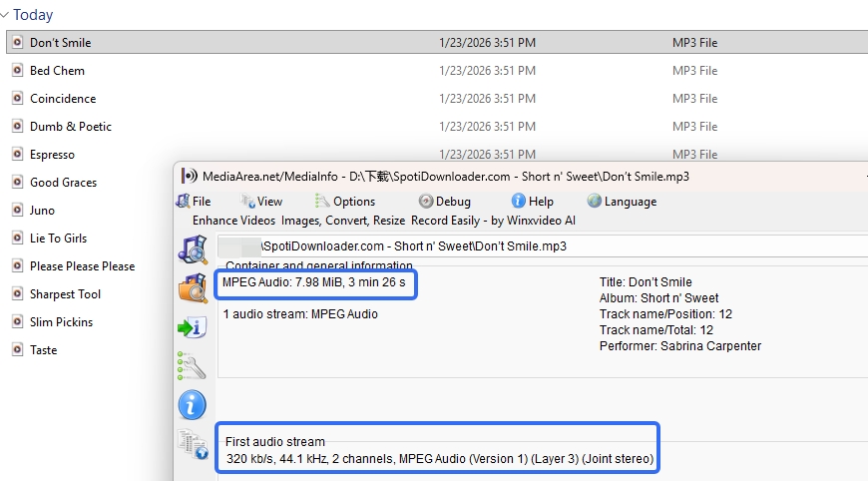The width and height of the screenshot is (868, 481).
Task: Click the Title: Don't Smile tag line
Action: tap(646, 282)
